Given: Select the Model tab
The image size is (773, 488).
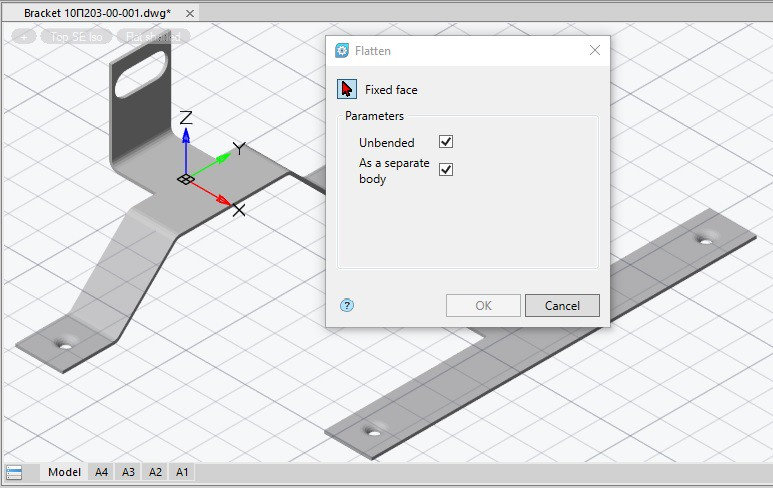Looking at the screenshot, I should coord(64,472).
